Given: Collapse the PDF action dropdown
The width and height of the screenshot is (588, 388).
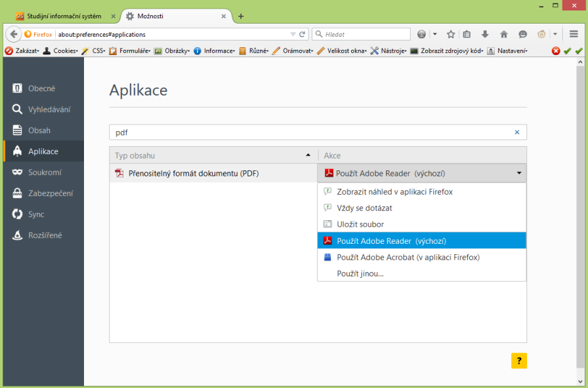Looking at the screenshot, I should point(519,173).
